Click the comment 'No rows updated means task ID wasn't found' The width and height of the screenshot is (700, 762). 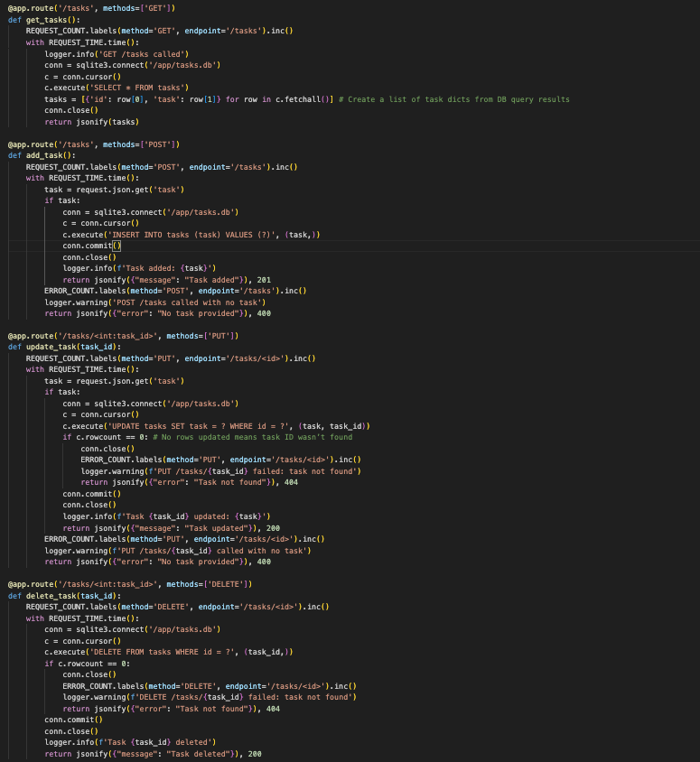(253, 437)
